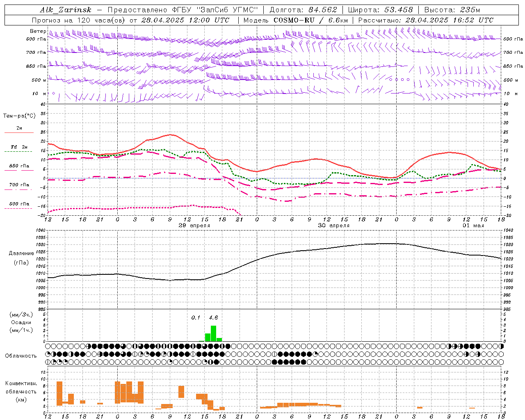525x420 pixels.
Task: Click the calculated time 16:52 UTC
Action: coord(470,20)
